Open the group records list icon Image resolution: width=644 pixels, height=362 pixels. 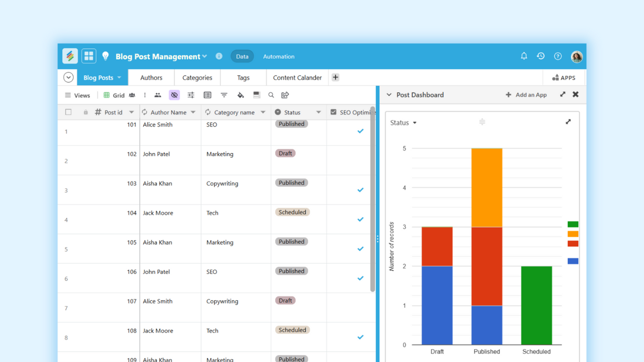[207, 95]
